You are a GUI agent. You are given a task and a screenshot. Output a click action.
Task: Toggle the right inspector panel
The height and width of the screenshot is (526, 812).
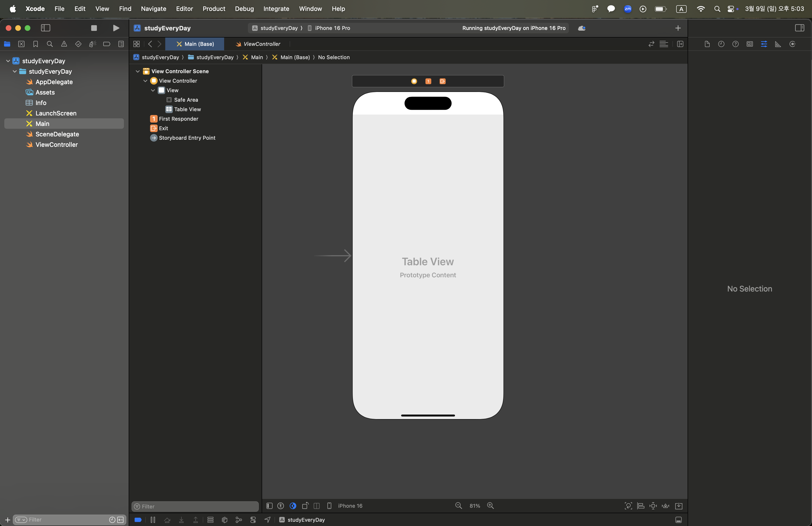pos(799,28)
